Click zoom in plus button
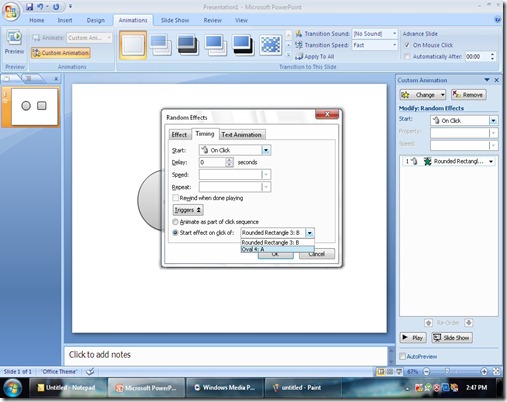Viewport: 507px width, 402px height. 484,371
